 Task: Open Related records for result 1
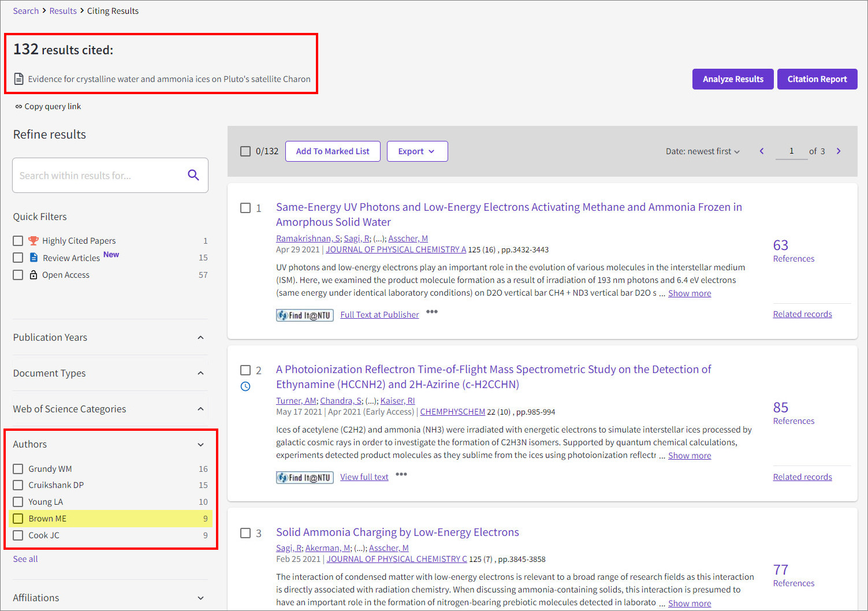[802, 314]
